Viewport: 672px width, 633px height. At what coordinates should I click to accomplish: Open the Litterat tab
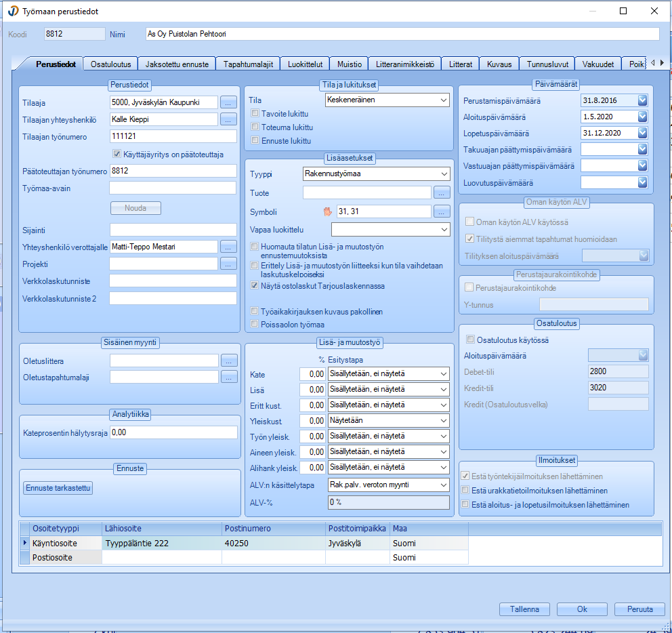461,64
